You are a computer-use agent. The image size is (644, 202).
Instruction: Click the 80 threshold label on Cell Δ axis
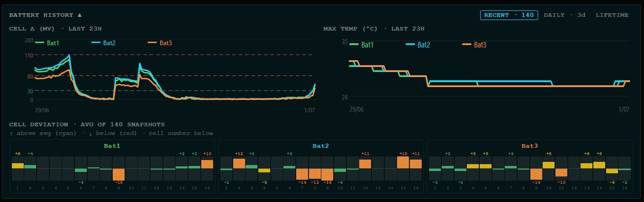[30, 77]
